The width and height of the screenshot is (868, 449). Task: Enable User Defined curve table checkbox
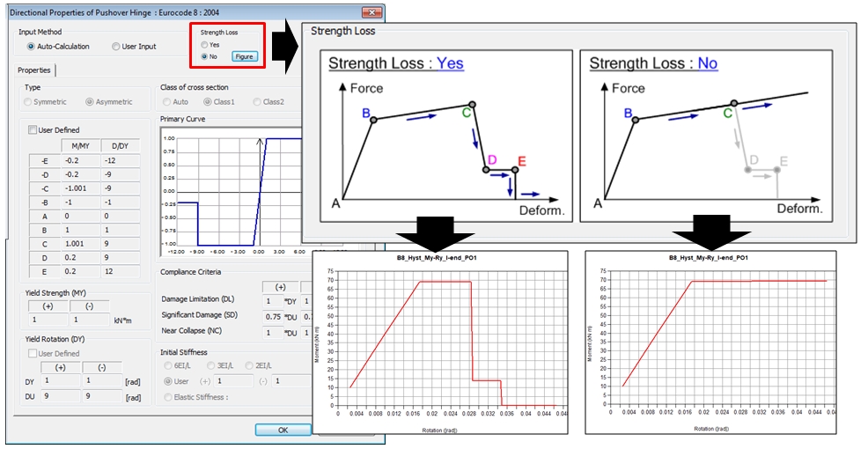pyautogui.click(x=33, y=130)
